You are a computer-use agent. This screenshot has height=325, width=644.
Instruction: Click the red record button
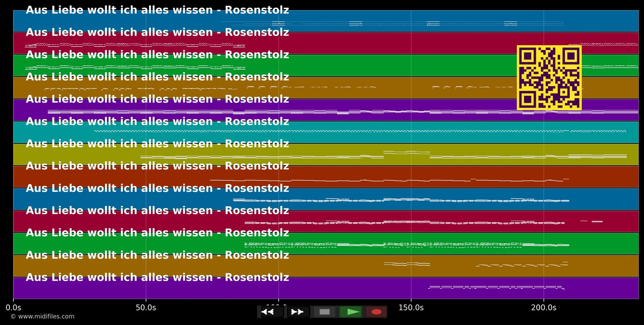(377, 312)
